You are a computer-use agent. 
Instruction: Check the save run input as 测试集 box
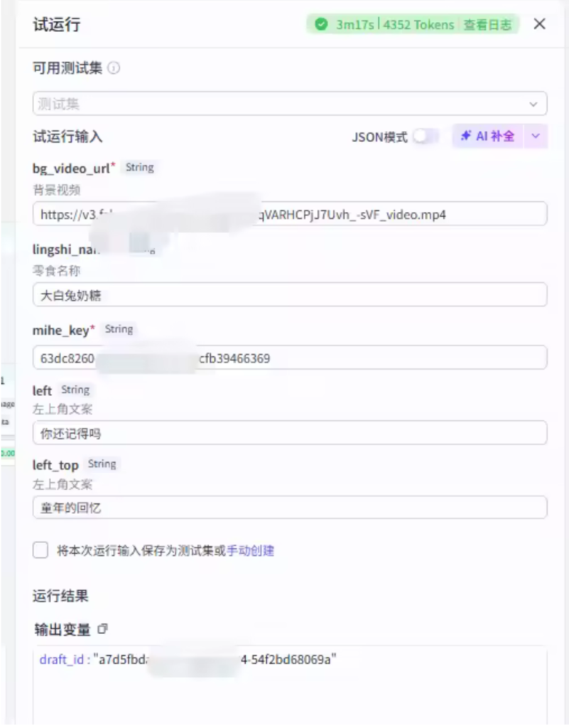pyautogui.click(x=40, y=550)
